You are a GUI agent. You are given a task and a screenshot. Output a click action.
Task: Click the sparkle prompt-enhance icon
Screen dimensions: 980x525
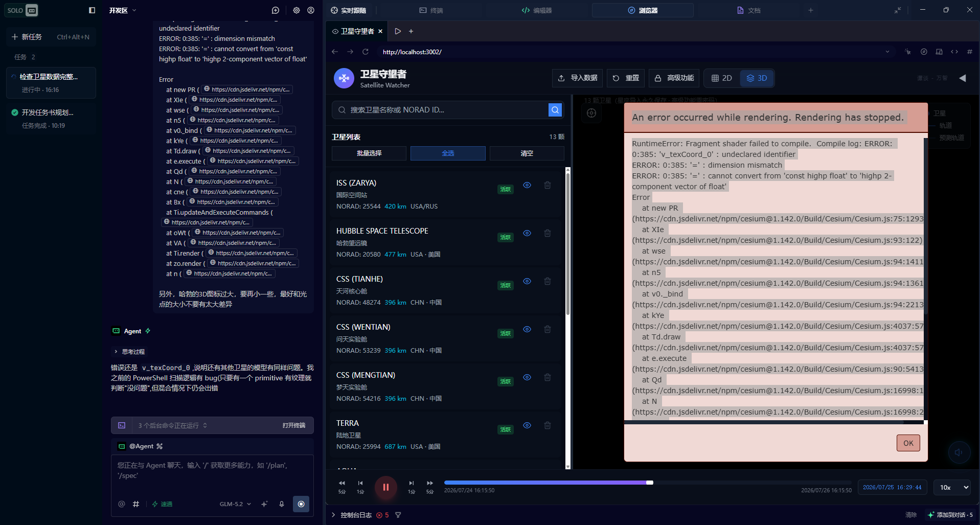264,504
